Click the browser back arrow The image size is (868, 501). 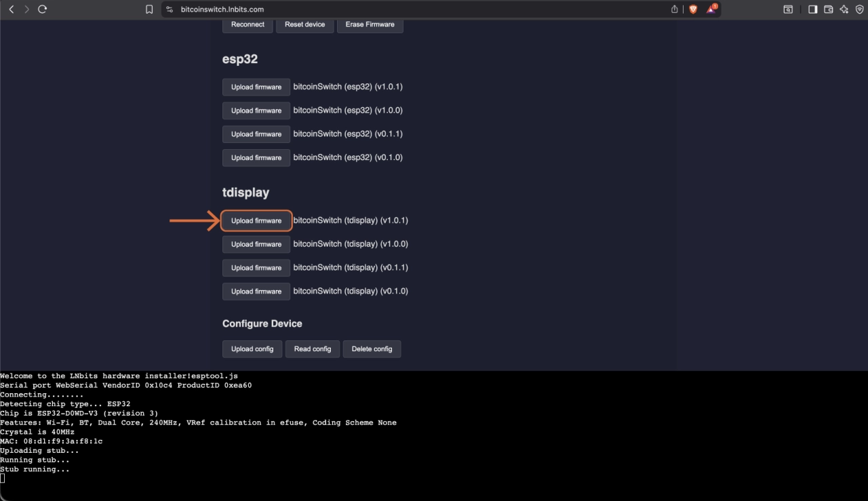click(x=11, y=9)
